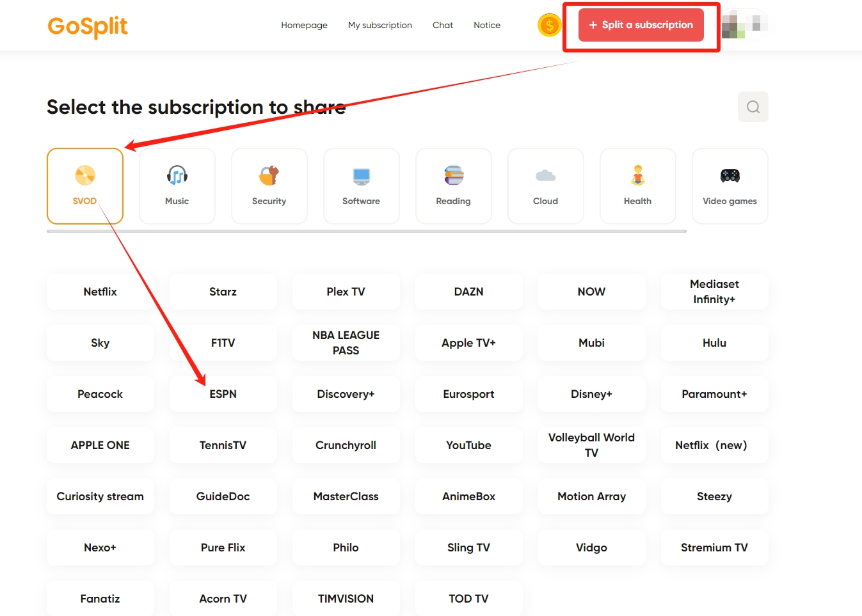Choose Acorn TV
Screen dimensions: 862x616
point(223,599)
